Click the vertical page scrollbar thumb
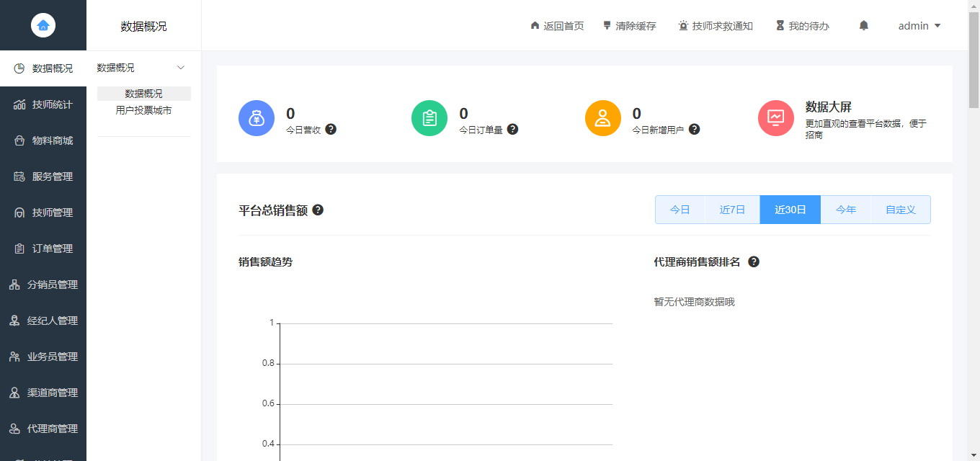The image size is (980, 461). pyautogui.click(x=974, y=60)
